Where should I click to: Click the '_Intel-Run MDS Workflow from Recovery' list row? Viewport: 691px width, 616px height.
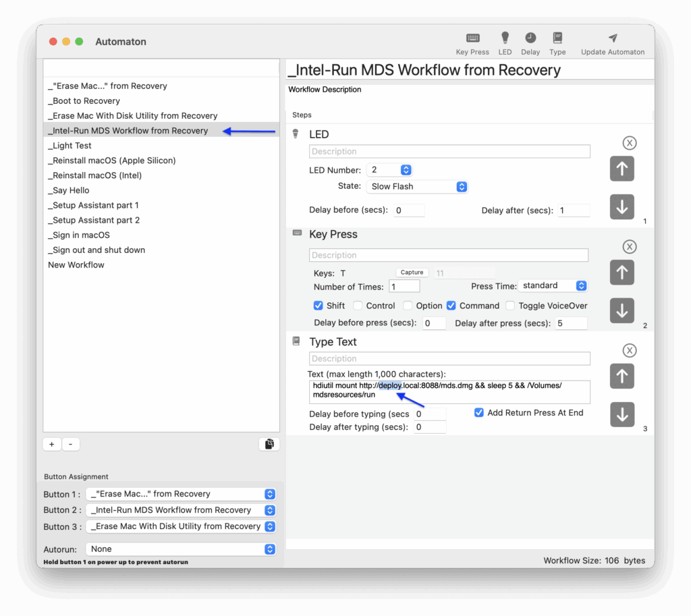click(x=161, y=130)
